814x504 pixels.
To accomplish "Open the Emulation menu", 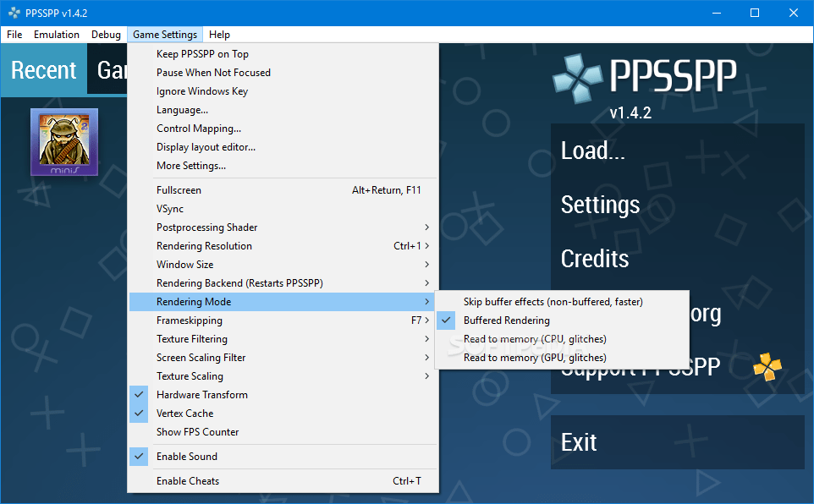I will click(56, 35).
